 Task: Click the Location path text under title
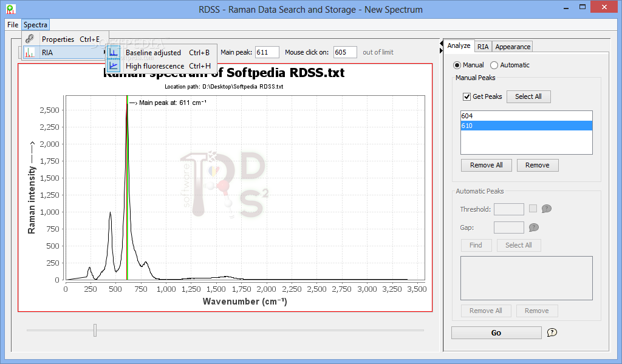pos(224,86)
